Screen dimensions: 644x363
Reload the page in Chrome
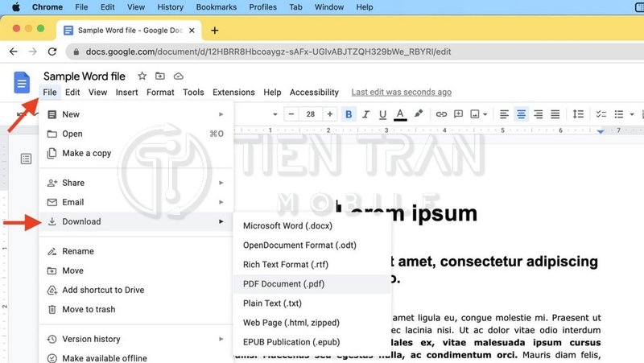coord(52,52)
